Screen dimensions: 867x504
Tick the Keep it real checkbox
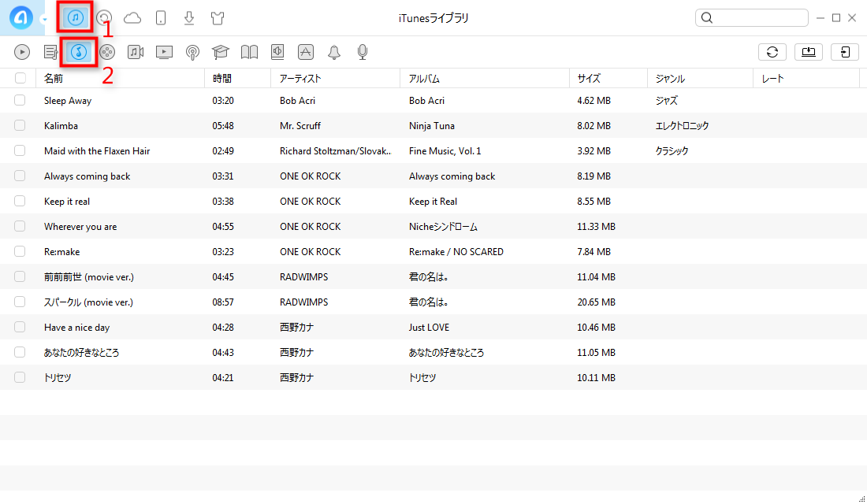pos(20,201)
